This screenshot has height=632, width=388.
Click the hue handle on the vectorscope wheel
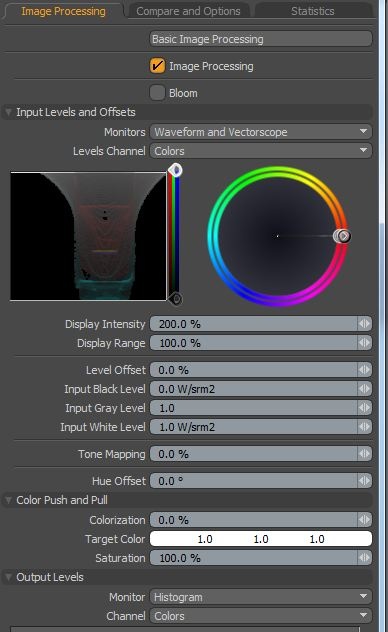pos(343,236)
